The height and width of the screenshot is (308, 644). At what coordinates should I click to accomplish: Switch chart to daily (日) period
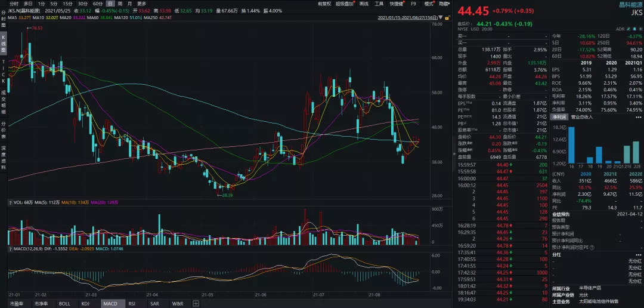(110, 4)
